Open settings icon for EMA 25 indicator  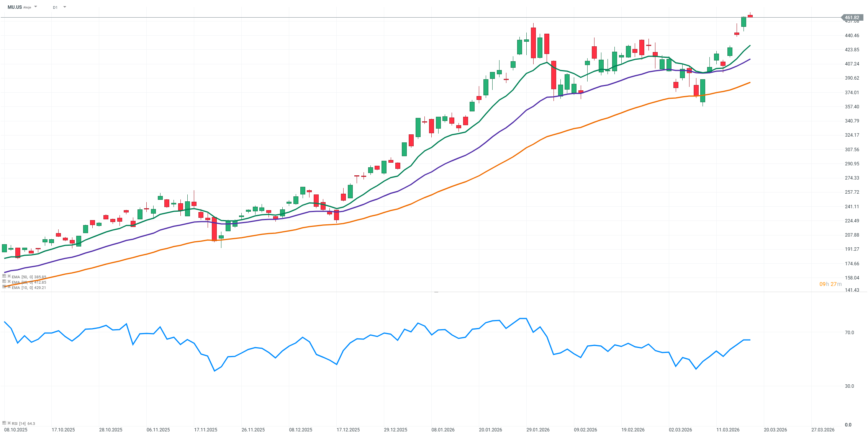tap(4, 281)
